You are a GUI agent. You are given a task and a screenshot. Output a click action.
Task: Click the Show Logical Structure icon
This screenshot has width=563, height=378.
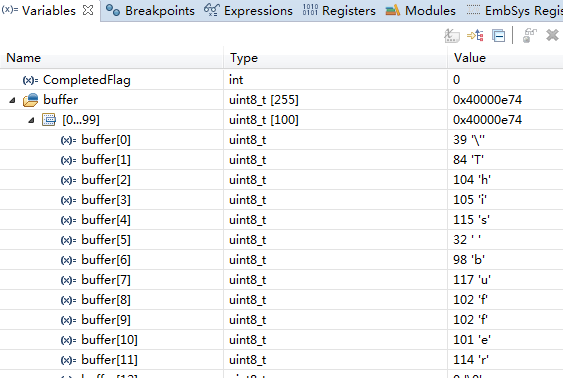tap(475, 36)
